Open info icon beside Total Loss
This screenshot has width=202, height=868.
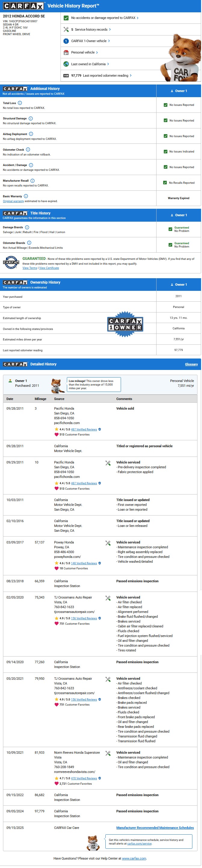point(20,103)
